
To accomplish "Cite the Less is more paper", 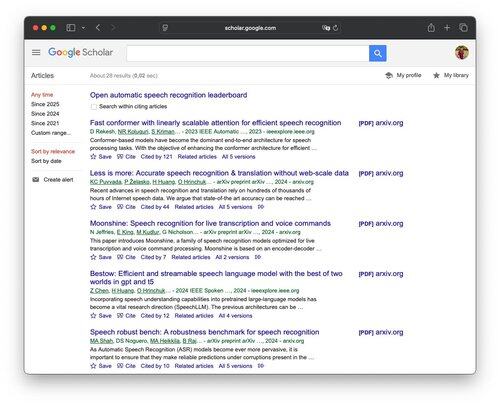I will coord(126,207).
